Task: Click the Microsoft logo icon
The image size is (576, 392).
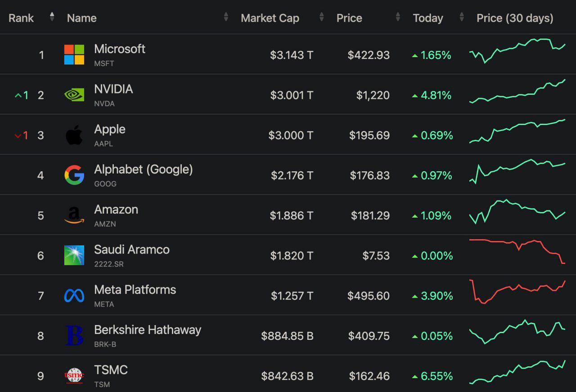Action: (74, 55)
